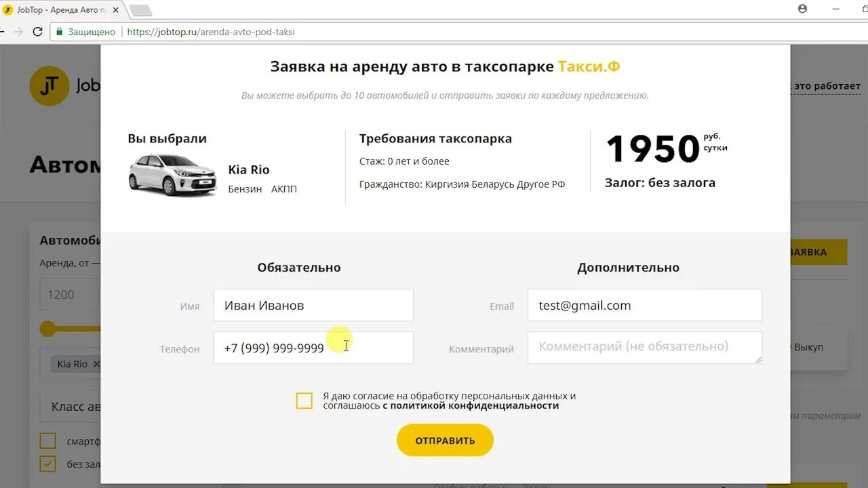
Task: Focus the Email field with test@gmail.com
Action: pos(645,305)
